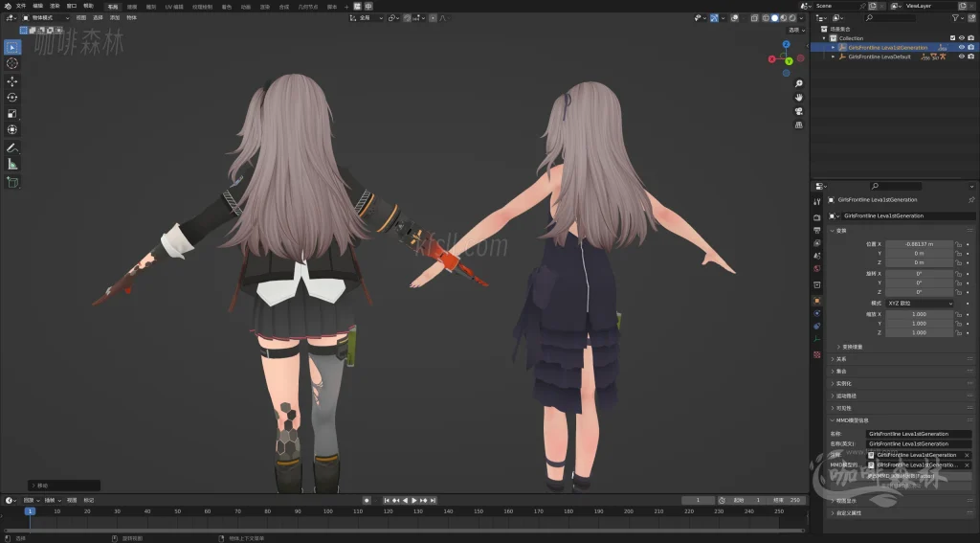Image resolution: width=980 pixels, height=543 pixels.
Task: Disable rendering for GirlsFrontline Leva1stGeneration
Action: 970,48
